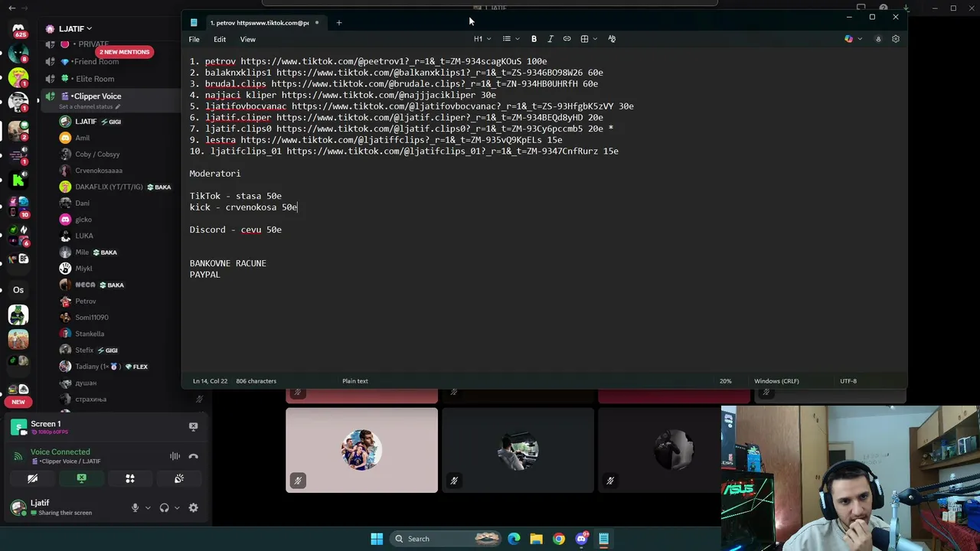Viewport: 980px width, 551px height.
Task: Open the Elite Room channel
Action: pos(95,79)
